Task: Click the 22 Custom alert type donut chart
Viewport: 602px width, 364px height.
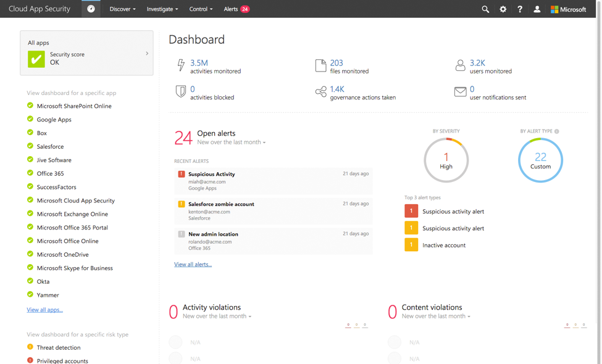Action: click(541, 160)
